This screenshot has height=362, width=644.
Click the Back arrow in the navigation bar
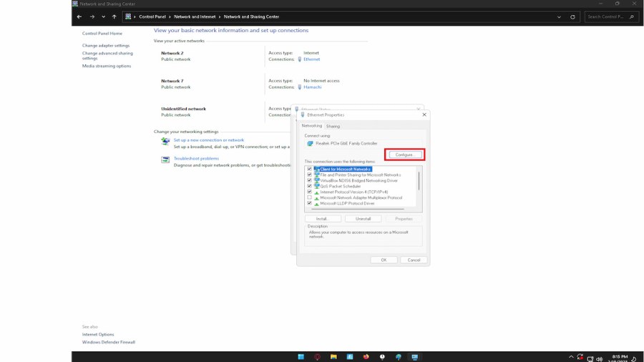click(x=79, y=16)
